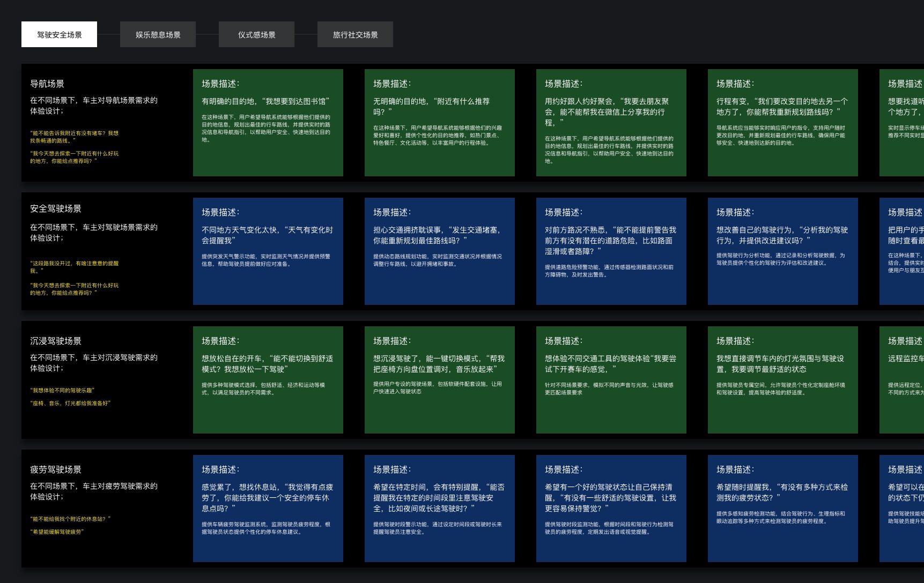
Task: Click the 想改善自己的驾驶行为 card
Action: point(782,251)
